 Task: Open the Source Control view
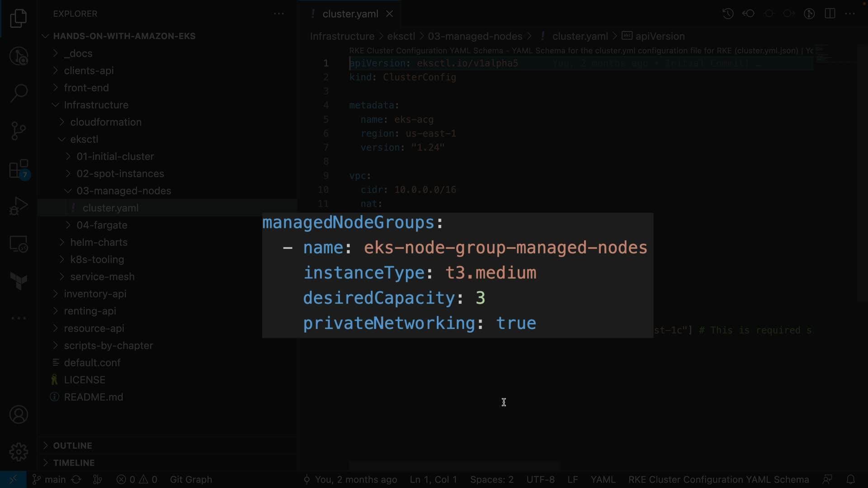19,131
